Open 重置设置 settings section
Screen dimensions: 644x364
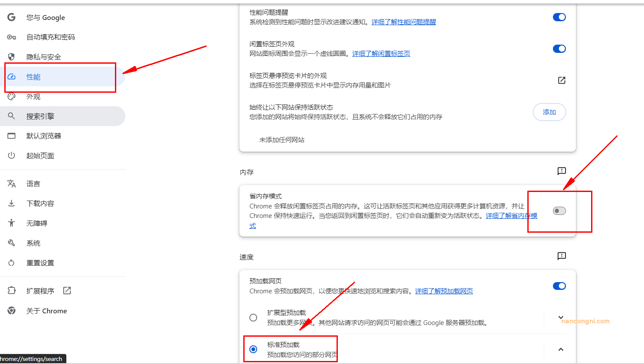63,263
